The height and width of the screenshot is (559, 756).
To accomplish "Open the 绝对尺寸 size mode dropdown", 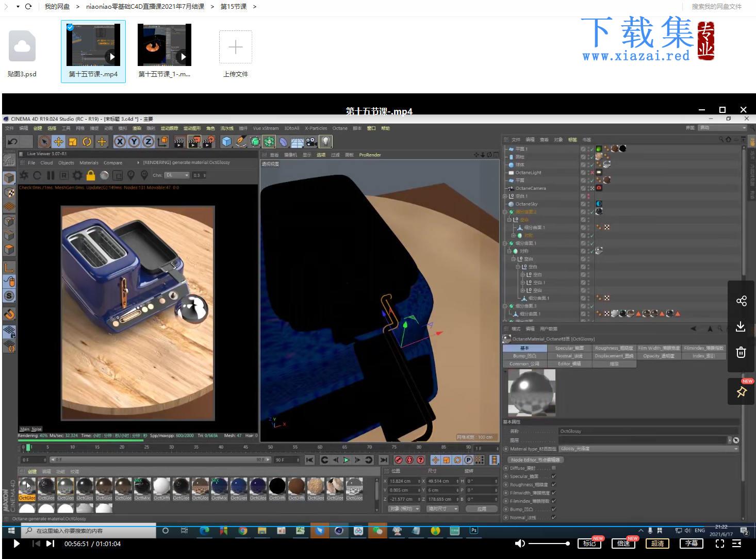I will (x=442, y=508).
